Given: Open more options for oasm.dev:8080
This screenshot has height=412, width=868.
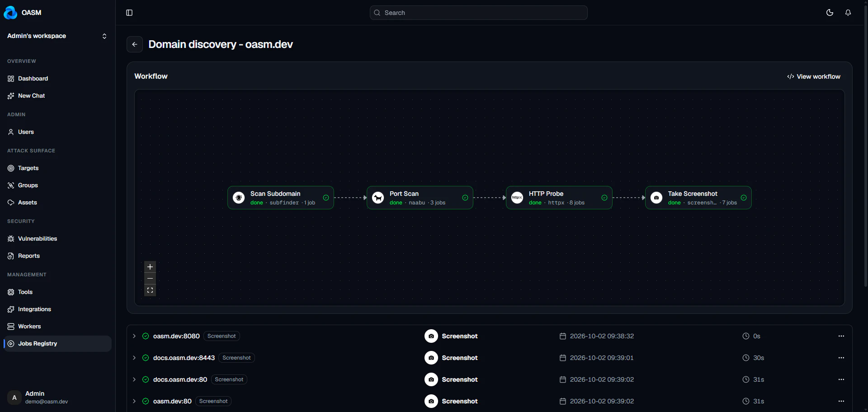Looking at the screenshot, I should coord(841,336).
